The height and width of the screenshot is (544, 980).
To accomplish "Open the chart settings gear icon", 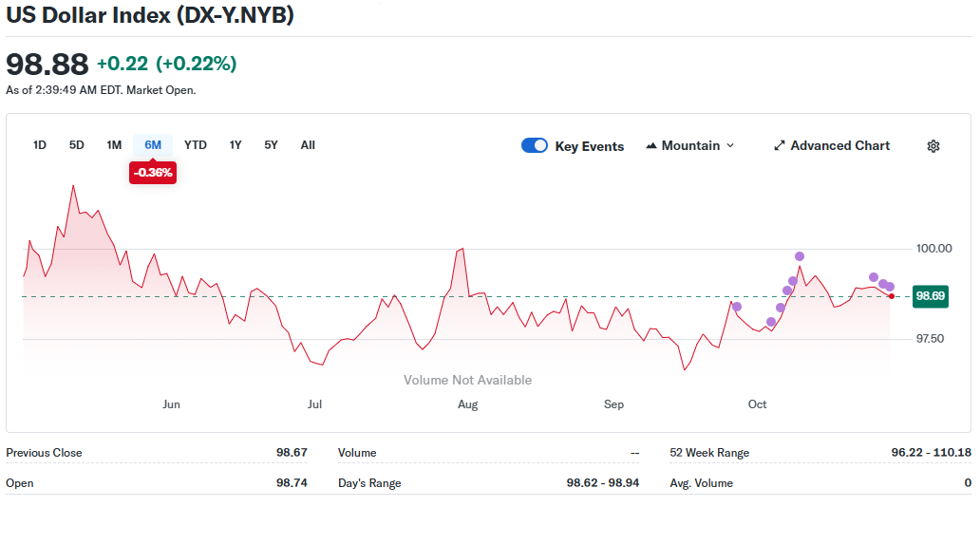I will 933,146.
